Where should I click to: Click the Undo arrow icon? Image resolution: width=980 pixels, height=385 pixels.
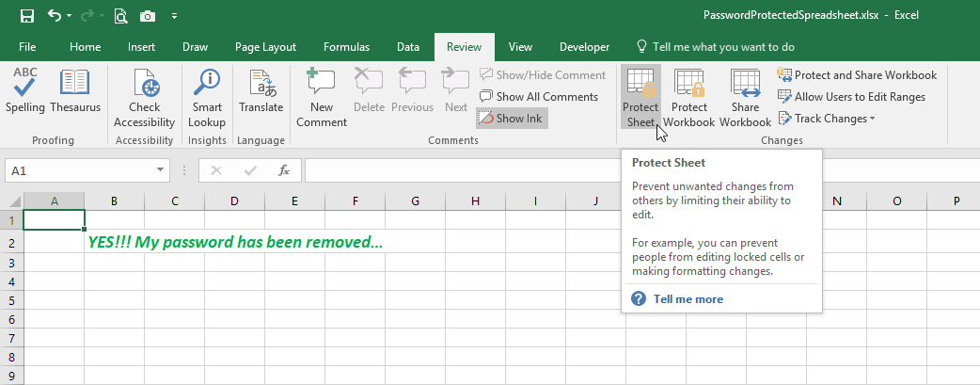[55, 15]
